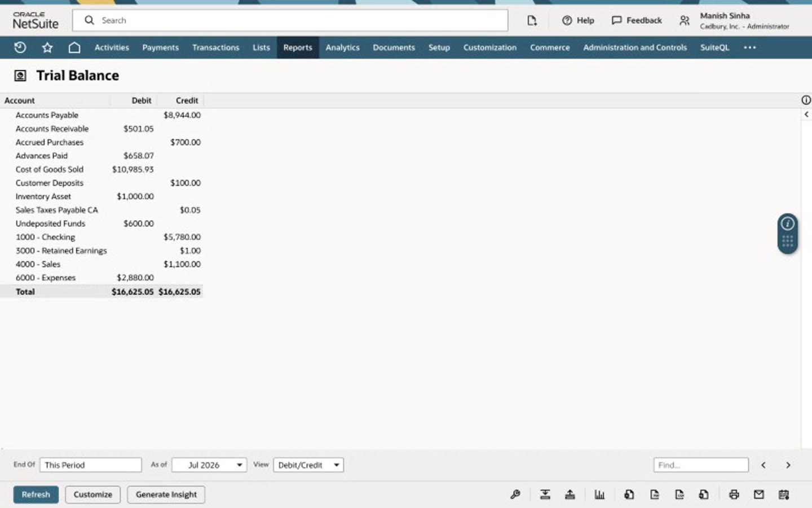
Task: Click the wrench options icon in the footer
Action: point(515,494)
